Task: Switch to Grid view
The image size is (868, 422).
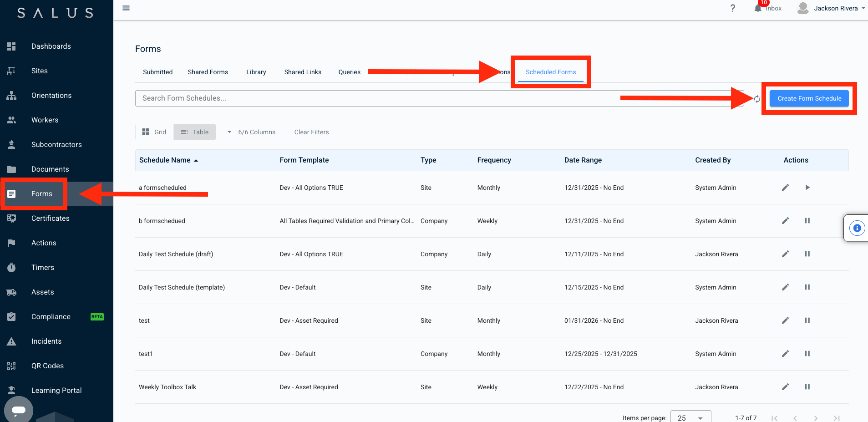Action: click(154, 132)
